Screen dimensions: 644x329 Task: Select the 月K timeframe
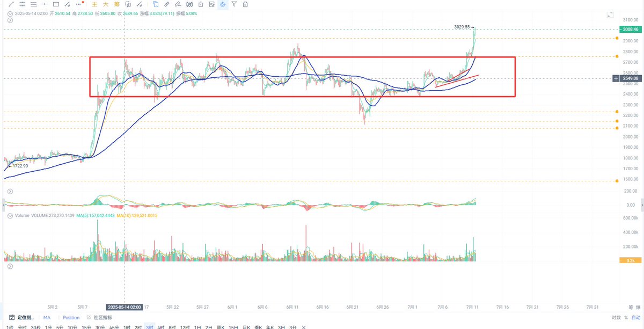tap(246, 327)
